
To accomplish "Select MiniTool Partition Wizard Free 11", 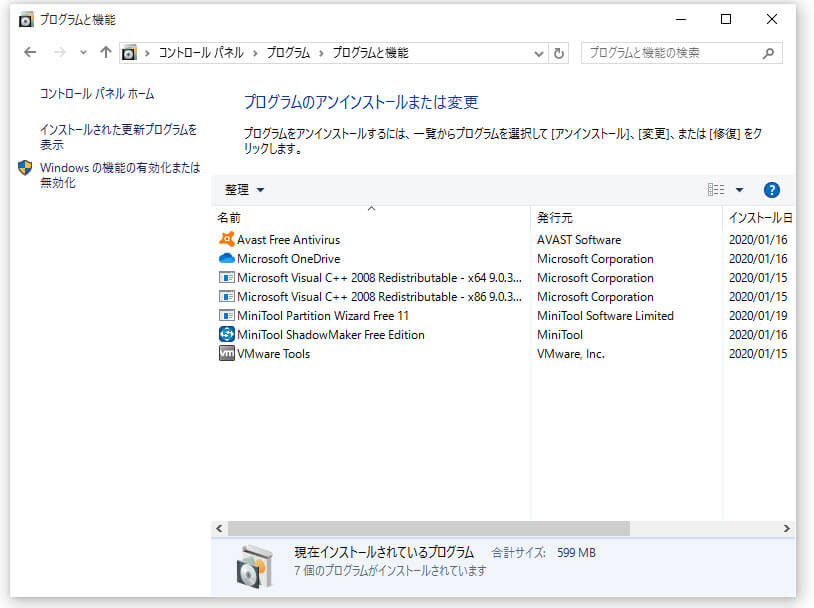I will pos(322,316).
